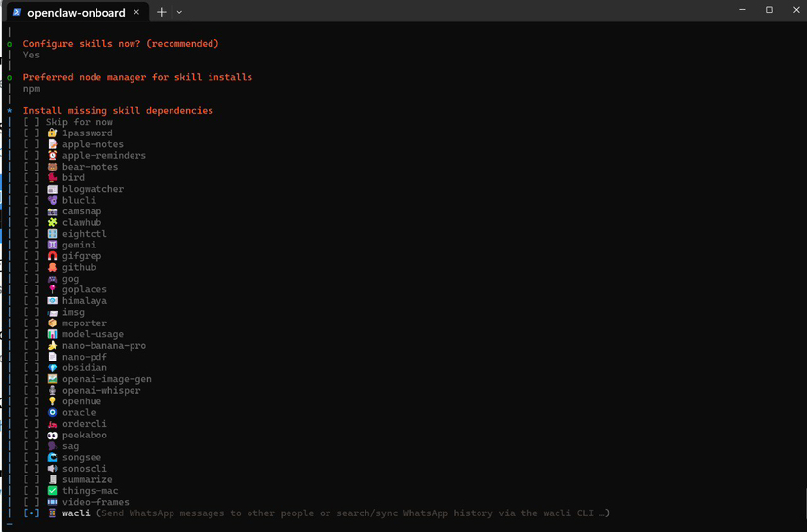This screenshot has height=532, width=807.
Task: Click the github octopus icon
Action: 52,267
